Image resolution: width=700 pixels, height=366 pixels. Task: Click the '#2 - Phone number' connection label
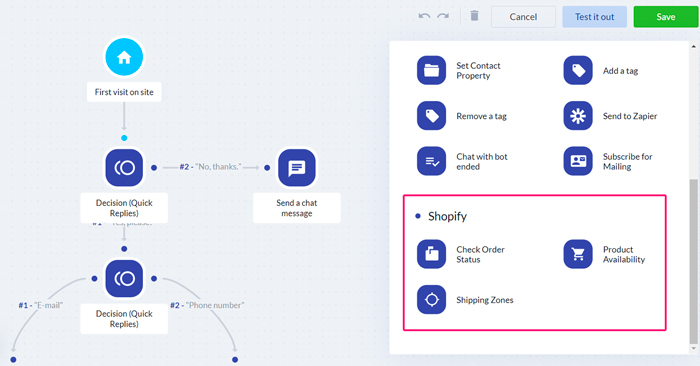tap(207, 305)
